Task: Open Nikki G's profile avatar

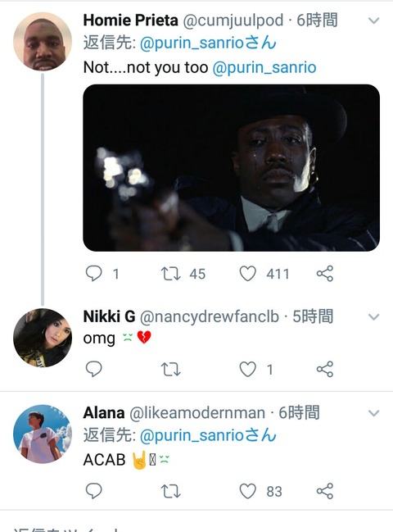Action: (x=43, y=338)
